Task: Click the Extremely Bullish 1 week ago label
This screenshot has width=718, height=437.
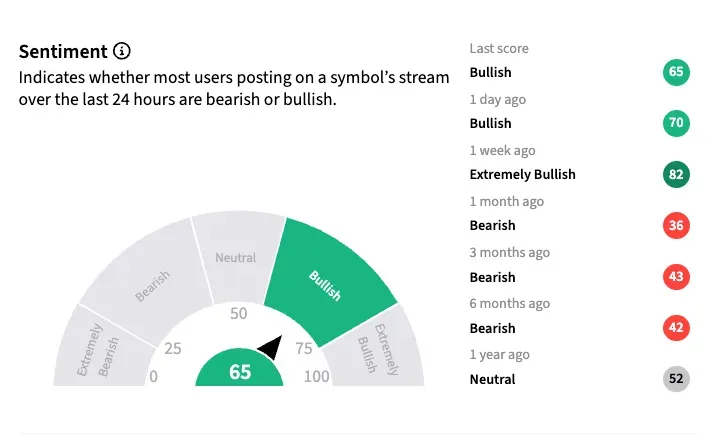Action: [522, 175]
